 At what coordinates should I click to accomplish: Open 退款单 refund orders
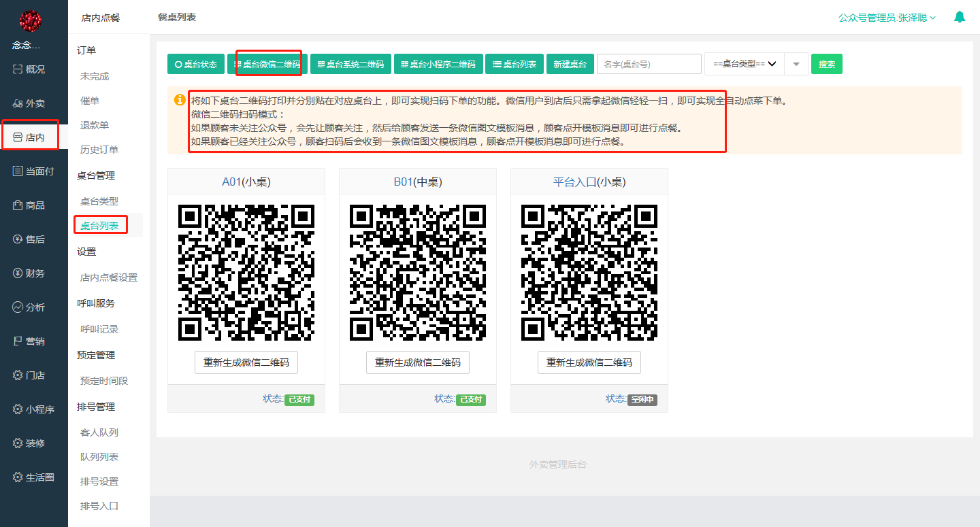tap(95, 125)
